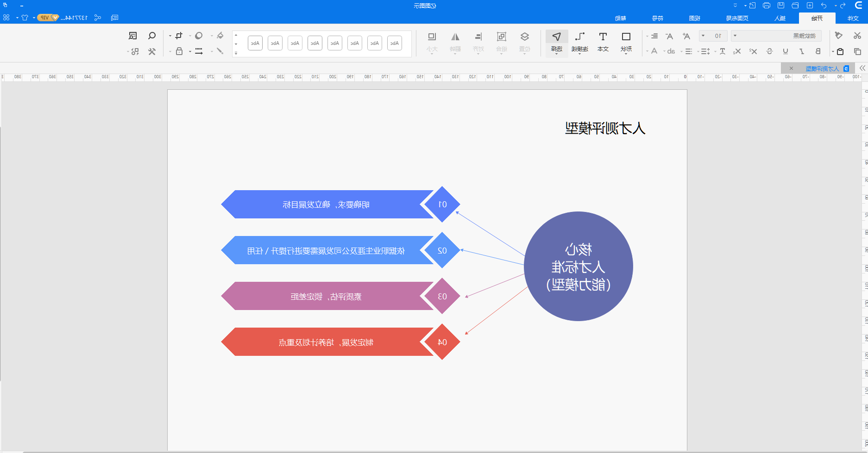Click the 对齐 align button
The image size is (868, 453).
478,42
